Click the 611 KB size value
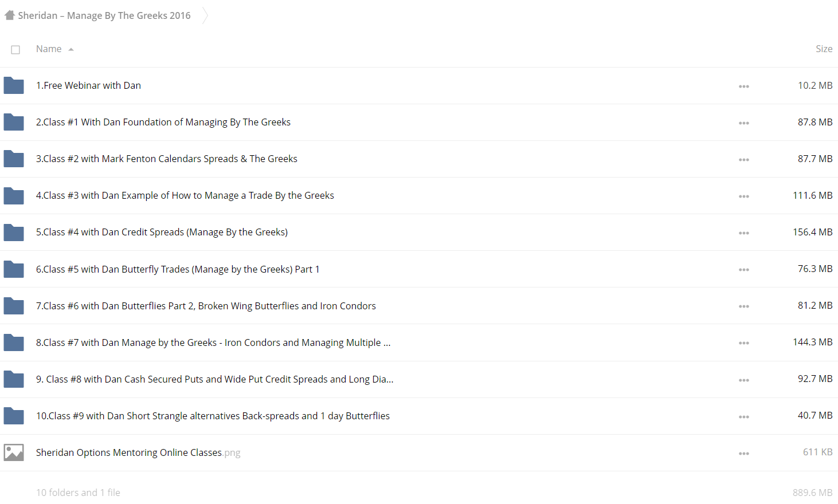Screen dimensions: 838x504 (818, 452)
